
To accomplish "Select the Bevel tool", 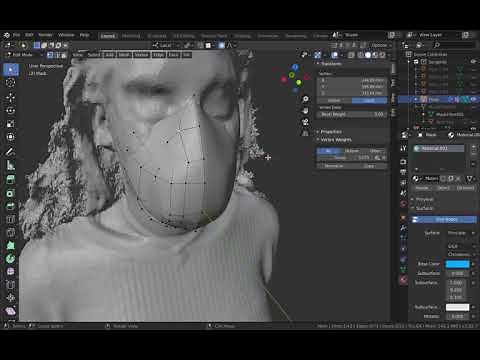I will (11, 206).
